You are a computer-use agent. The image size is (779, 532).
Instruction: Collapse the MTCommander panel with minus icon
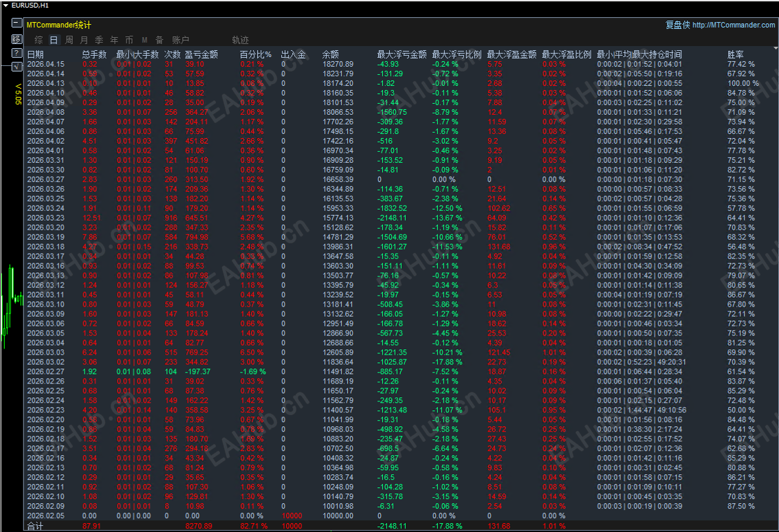17,23
